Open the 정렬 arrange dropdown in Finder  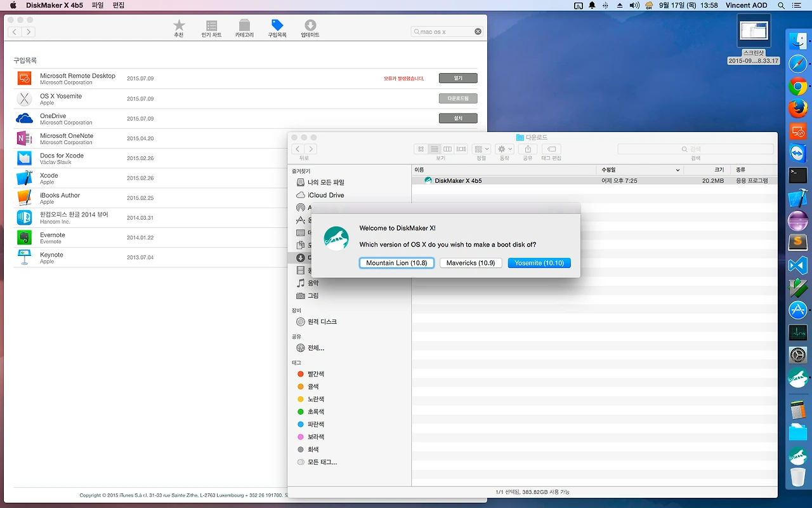(x=481, y=149)
